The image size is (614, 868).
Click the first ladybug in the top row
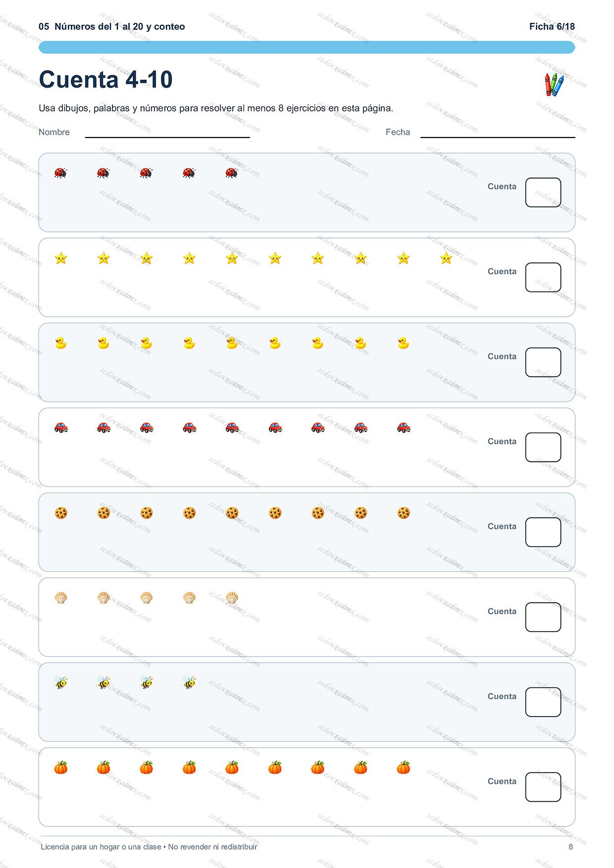pyautogui.click(x=60, y=173)
